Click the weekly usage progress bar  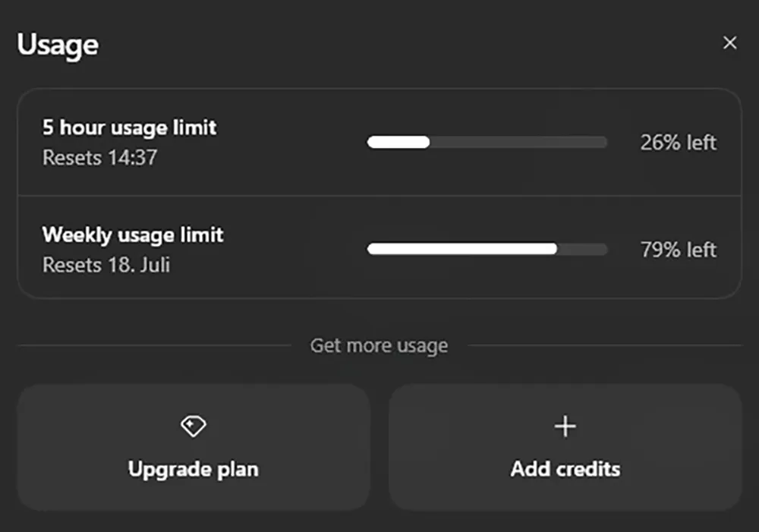point(487,249)
